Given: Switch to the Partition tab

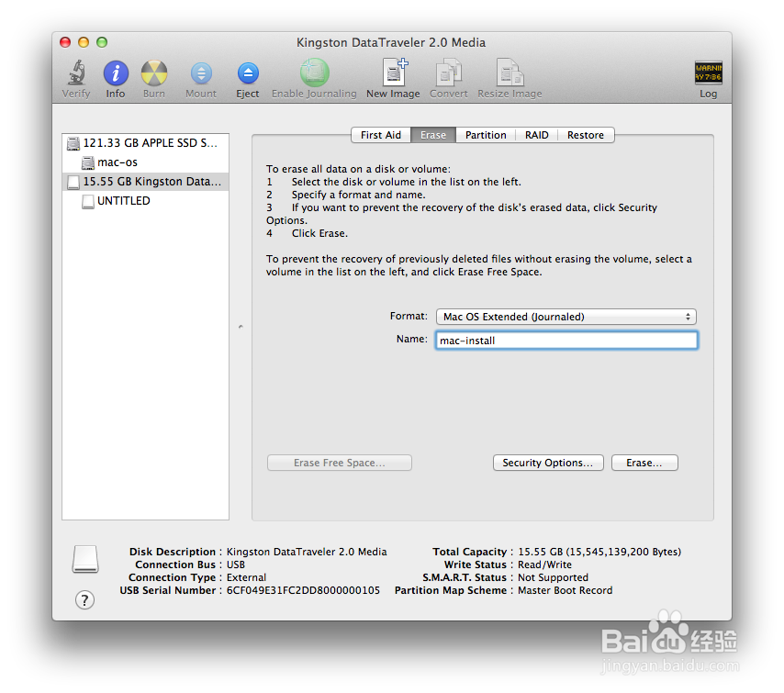Looking at the screenshot, I should pos(486,135).
